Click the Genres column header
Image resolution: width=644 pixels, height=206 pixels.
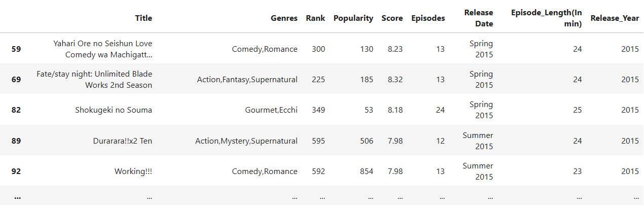[x=284, y=18]
